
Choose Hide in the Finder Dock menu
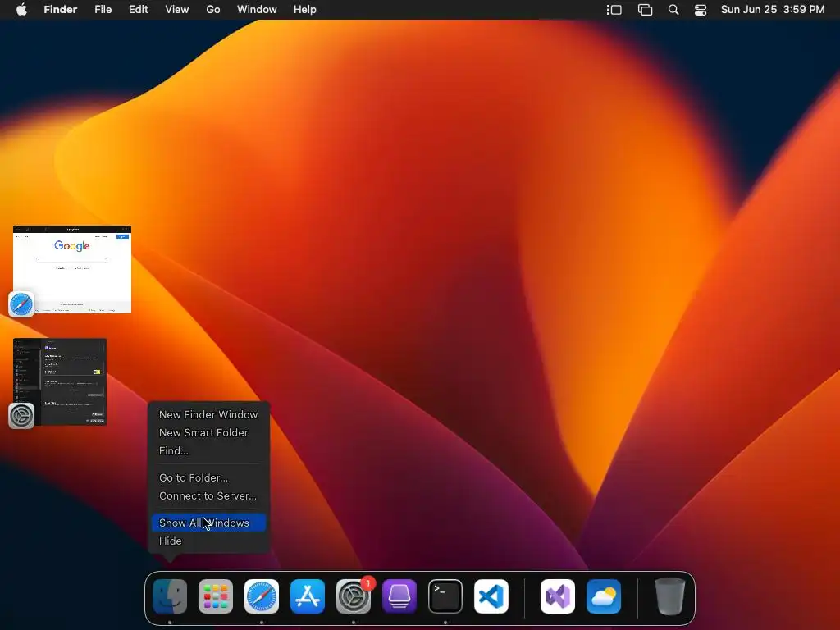point(208,541)
